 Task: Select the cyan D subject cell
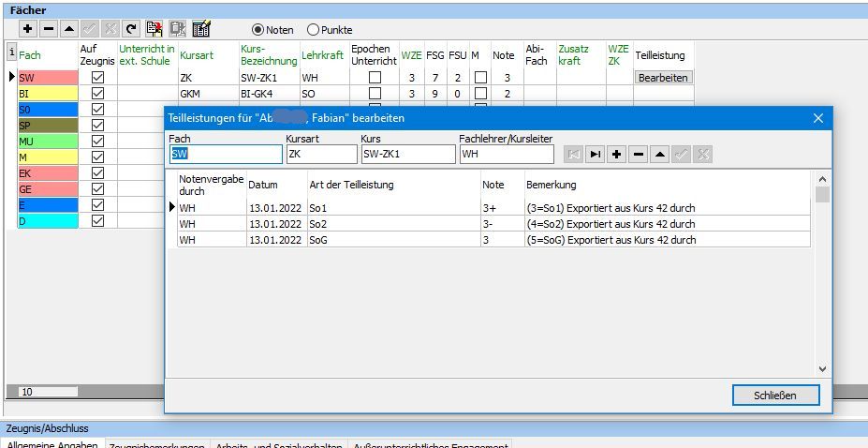pyautogui.click(x=48, y=220)
